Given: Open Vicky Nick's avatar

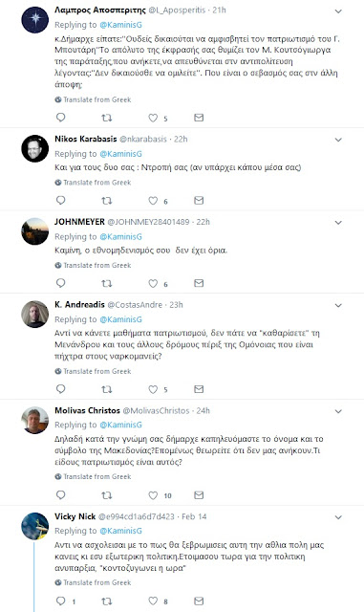Looking at the screenshot, I should 34,526.
